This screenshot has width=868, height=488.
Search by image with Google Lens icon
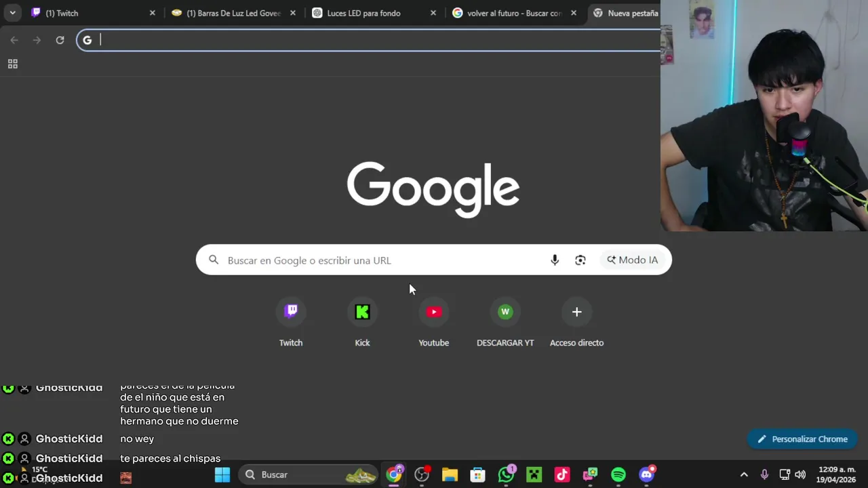click(x=580, y=260)
